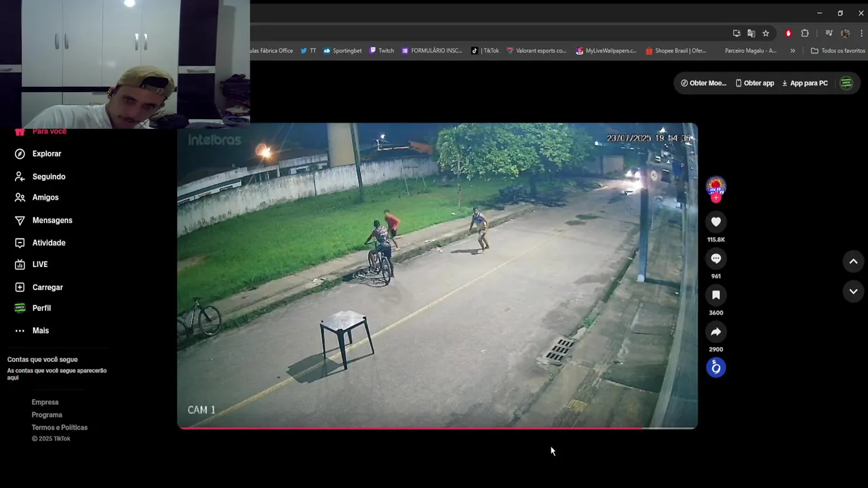The height and width of the screenshot is (488, 868).
Task: Click the install app icon in address bar
Action: click(736, 33)
